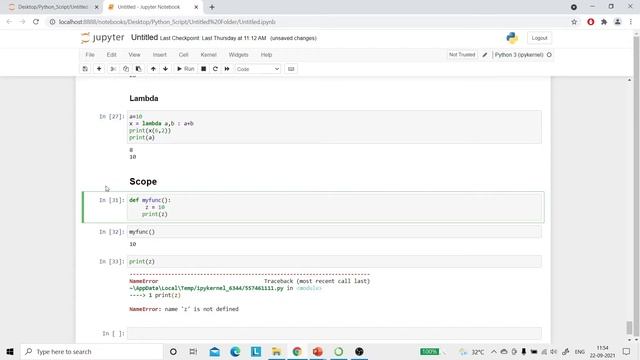
Task: Restart the kernel icon
Action: pyautogui.click(x=215, y=69)
